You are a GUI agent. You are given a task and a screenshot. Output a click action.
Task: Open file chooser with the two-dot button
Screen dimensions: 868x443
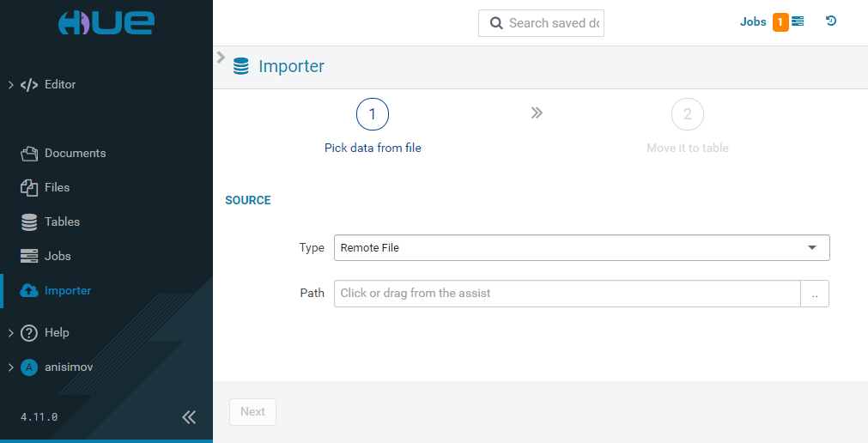pyautogui.click(x=815, y=294)
